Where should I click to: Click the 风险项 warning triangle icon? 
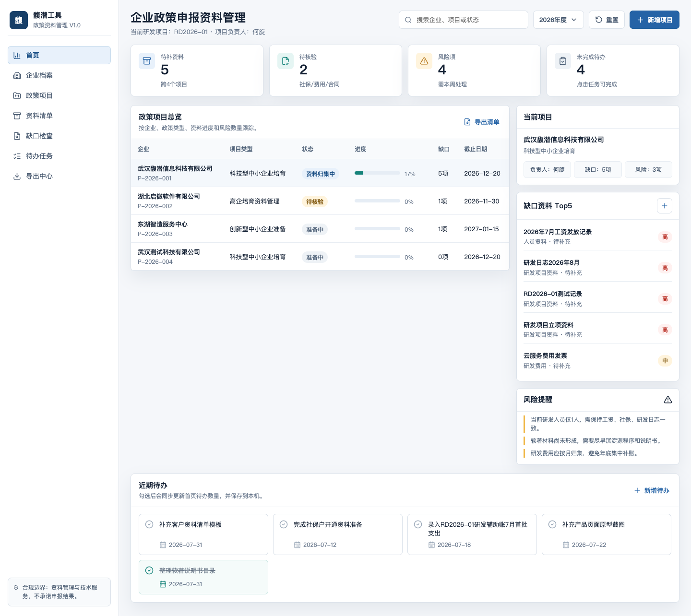point(424,61)
